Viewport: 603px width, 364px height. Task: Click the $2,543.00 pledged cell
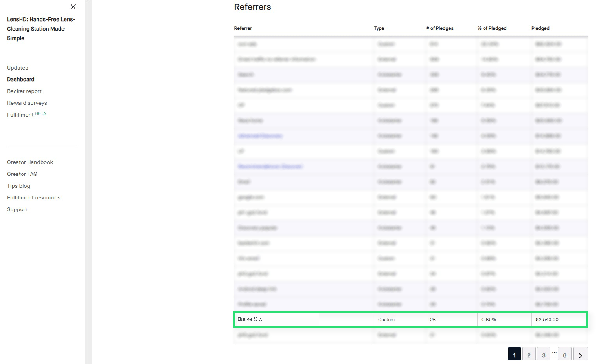(x=559, y=319)
